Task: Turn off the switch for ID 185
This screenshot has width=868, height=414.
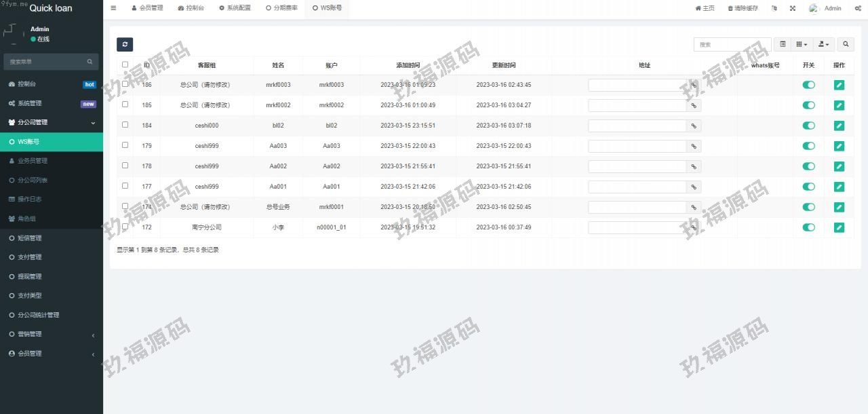Action: click(x=808, y=106)
